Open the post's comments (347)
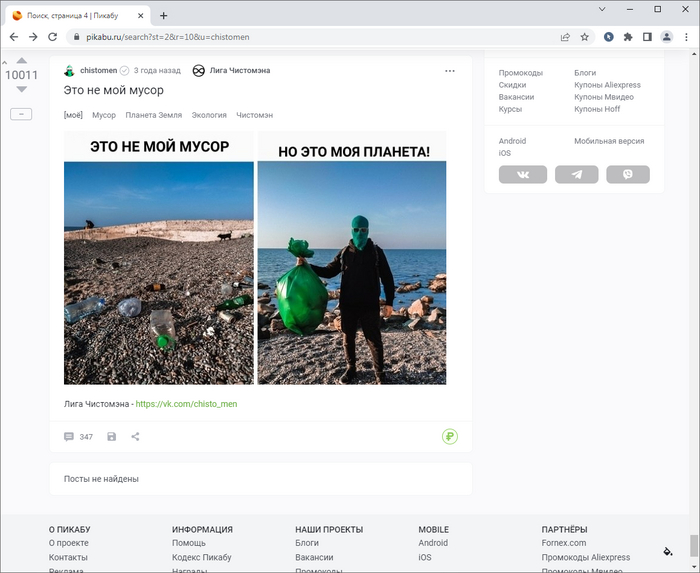Image resolution: width=700 pixels, height=573 pixels. (x=78, y=437)
